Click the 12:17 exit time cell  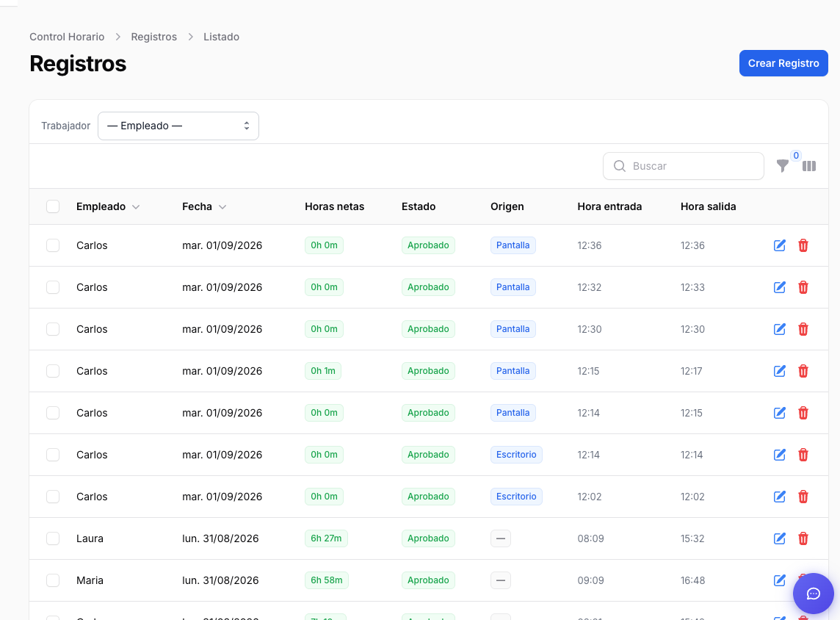[691, 371]
